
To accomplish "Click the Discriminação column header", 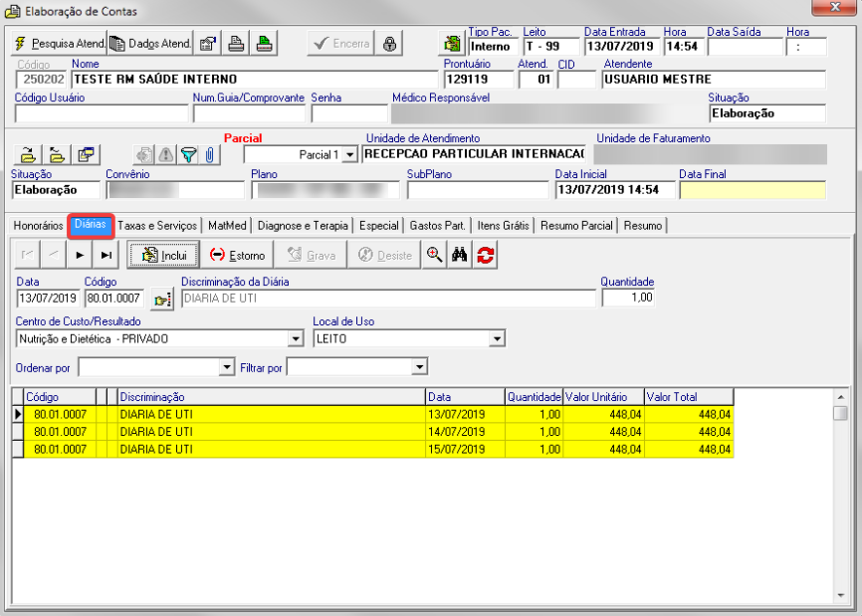I will (x=272, y=397).
